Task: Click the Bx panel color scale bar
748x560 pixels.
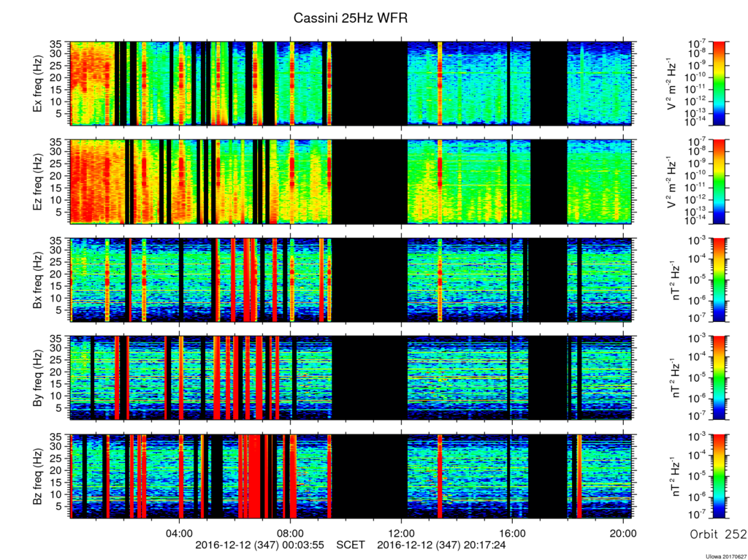Action: click(719, 280)
